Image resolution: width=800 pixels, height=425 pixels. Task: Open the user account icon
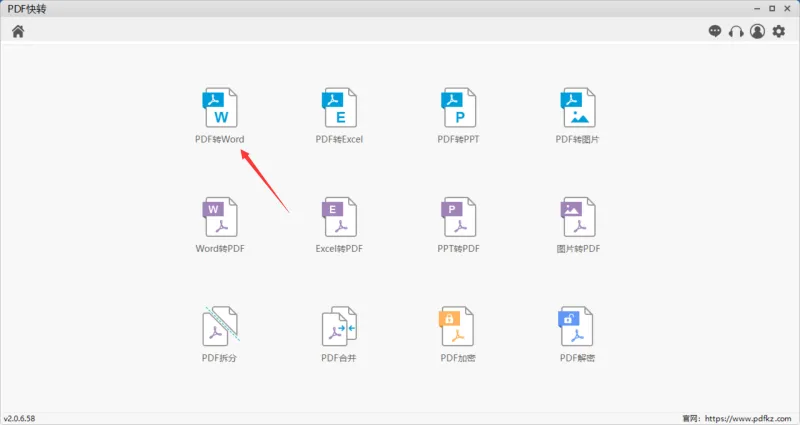(x=757, y=32)
